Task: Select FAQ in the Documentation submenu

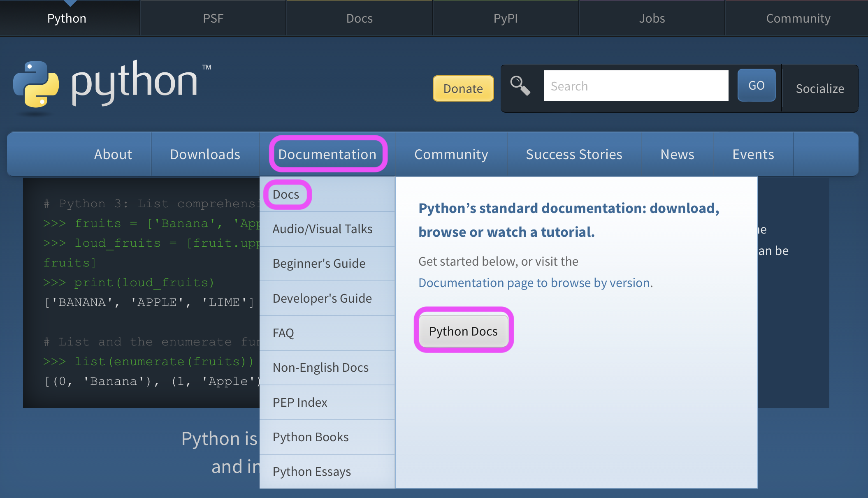Action: (x=327, y=333)
